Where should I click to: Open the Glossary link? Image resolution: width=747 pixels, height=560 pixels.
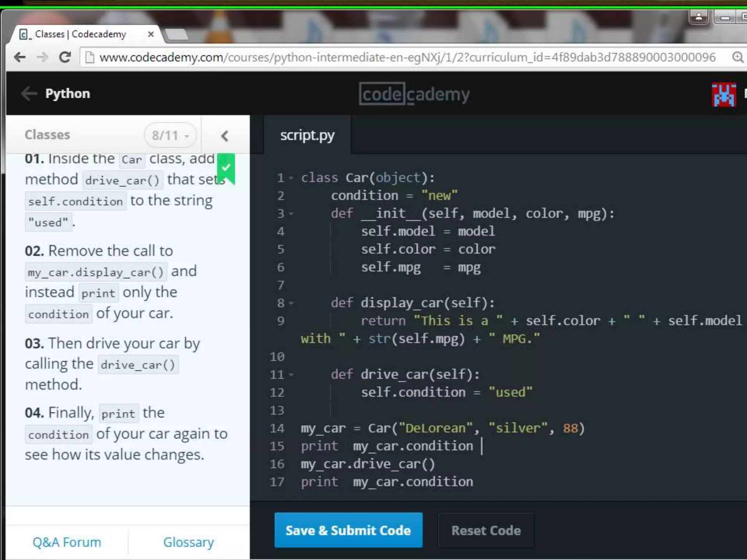(x=189, y=542)
